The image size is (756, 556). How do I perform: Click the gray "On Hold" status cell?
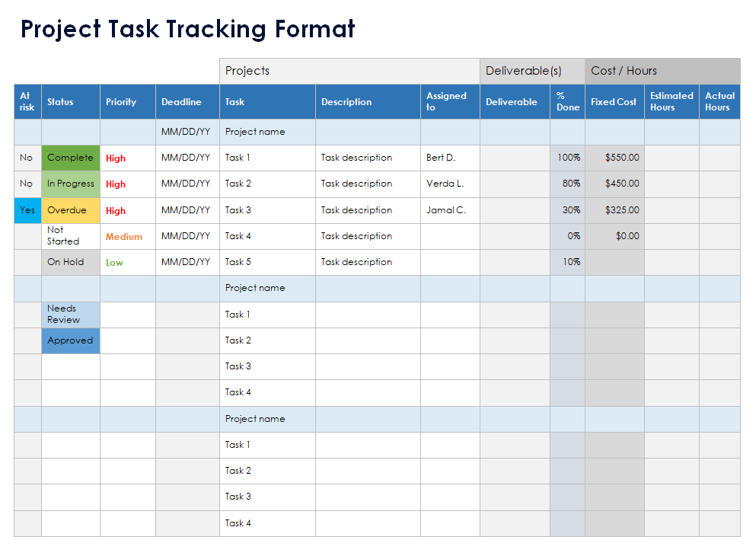[70, 262]
